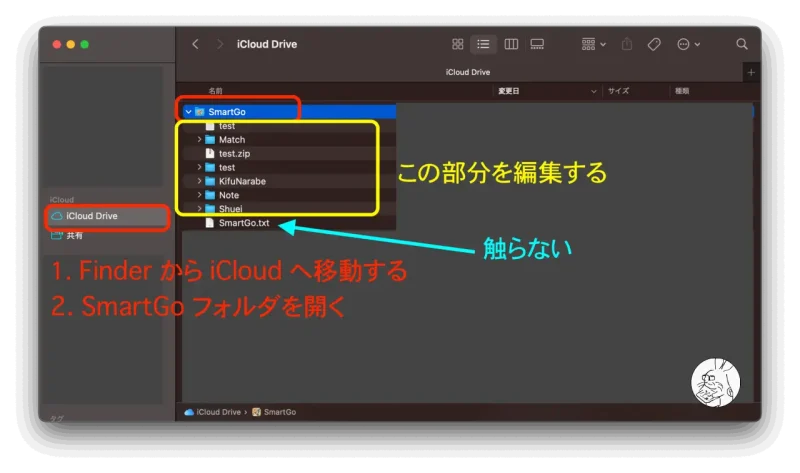Select the iCloud Drive tab
The image size is (800, 473).
pos(467,72)
